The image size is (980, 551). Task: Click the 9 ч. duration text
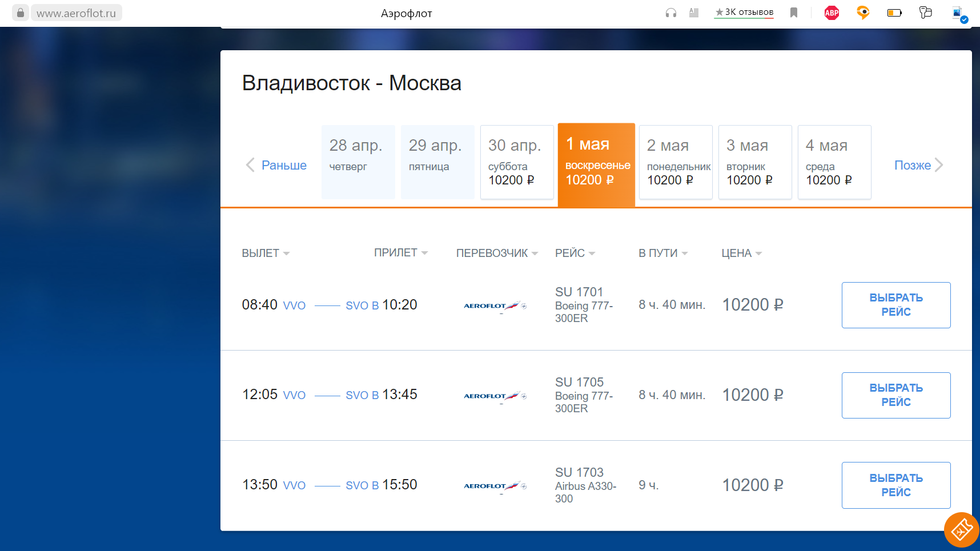click(649, 485)
